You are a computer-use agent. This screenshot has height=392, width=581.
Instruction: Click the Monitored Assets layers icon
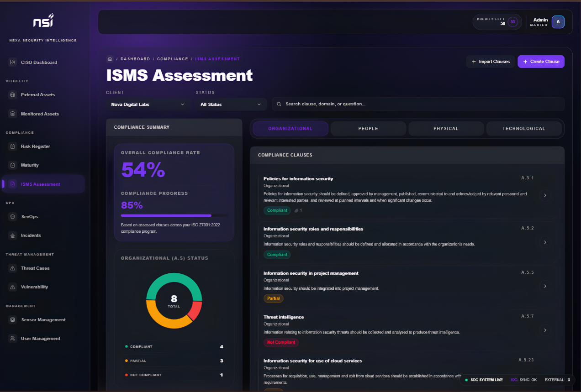pos(12,114)
